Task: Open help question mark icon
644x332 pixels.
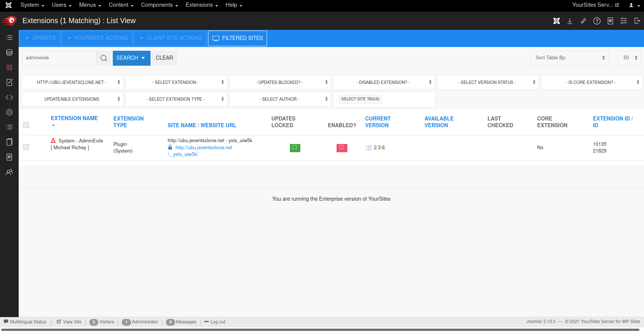Action: click(x=597, y=21)
